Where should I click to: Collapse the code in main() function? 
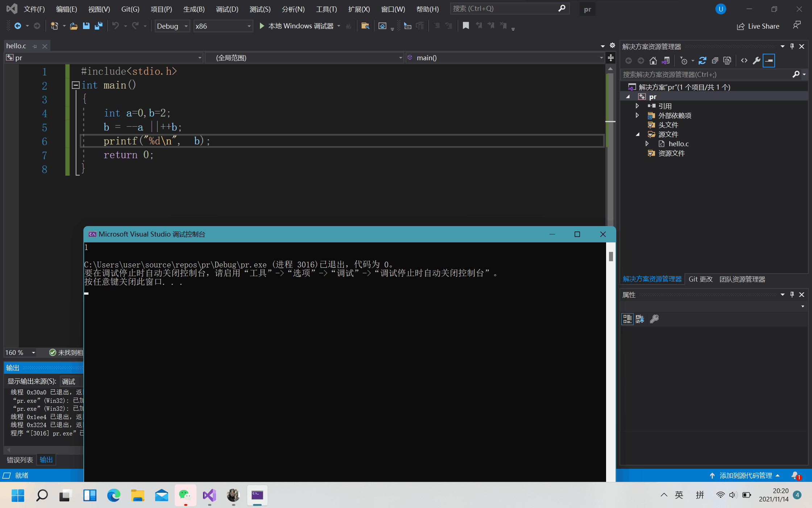pos(76,85)
